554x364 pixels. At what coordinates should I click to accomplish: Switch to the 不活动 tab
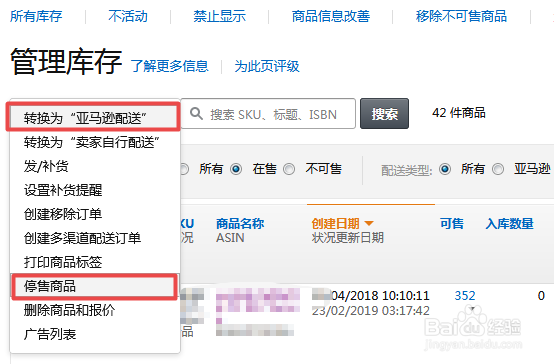point(128,16)
